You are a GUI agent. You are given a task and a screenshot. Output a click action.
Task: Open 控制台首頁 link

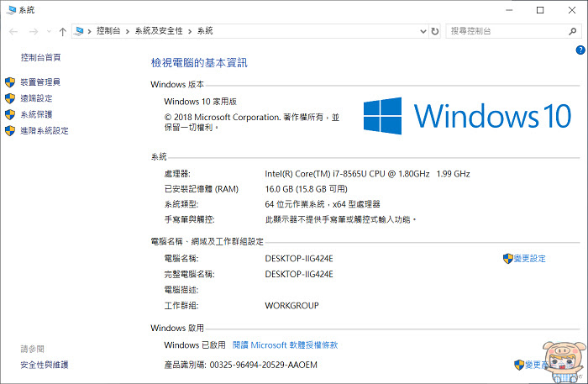[x=40, y=57]
